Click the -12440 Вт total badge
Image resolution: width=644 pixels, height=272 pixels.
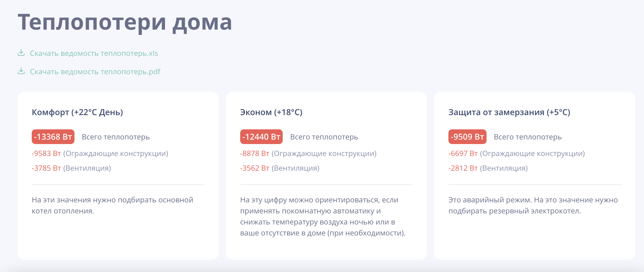pyautogui.click(x=261, y=137)
